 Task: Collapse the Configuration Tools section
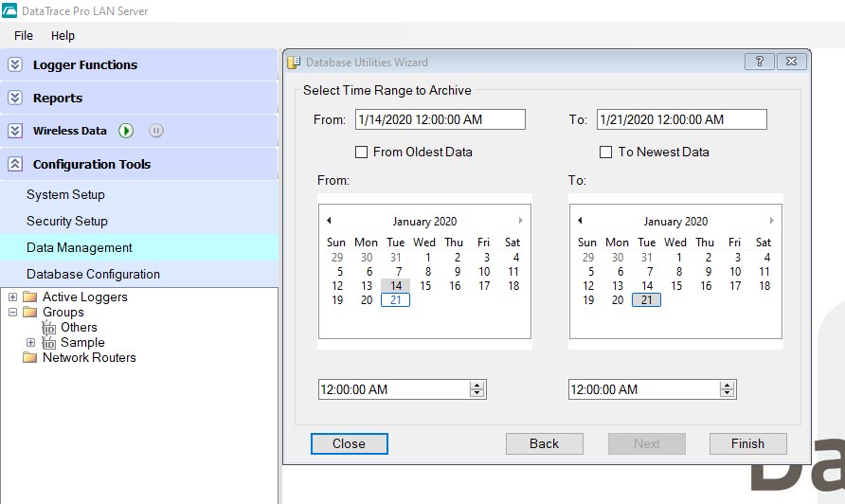pos(15,165)
